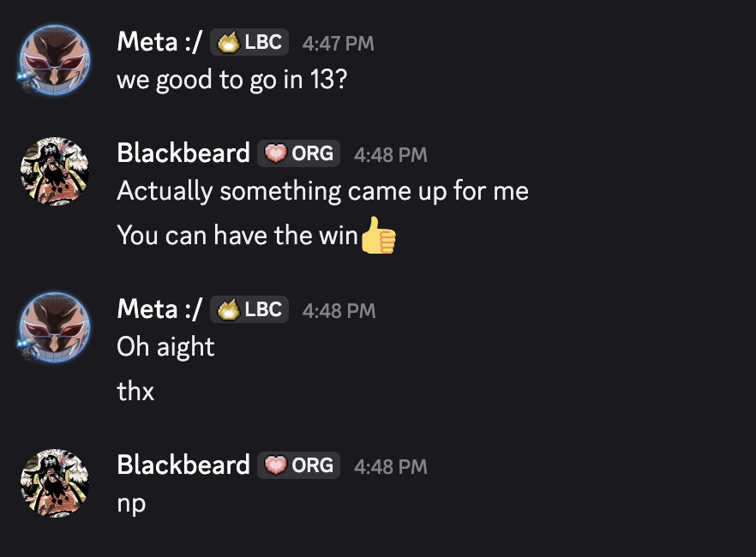Click the Blackbeard username above "Actually something came up"
This screenshot has width=756, height=557.
coord(183,154)
